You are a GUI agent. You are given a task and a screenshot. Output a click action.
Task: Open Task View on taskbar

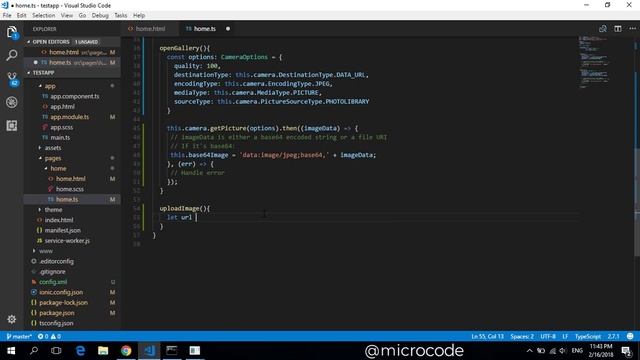(x=56, y=351)
